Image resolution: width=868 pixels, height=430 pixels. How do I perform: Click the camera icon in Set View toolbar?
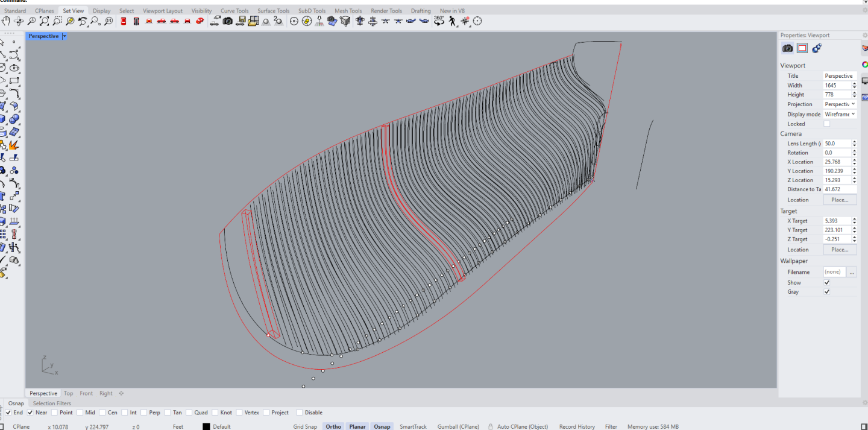tap(227, 21)
